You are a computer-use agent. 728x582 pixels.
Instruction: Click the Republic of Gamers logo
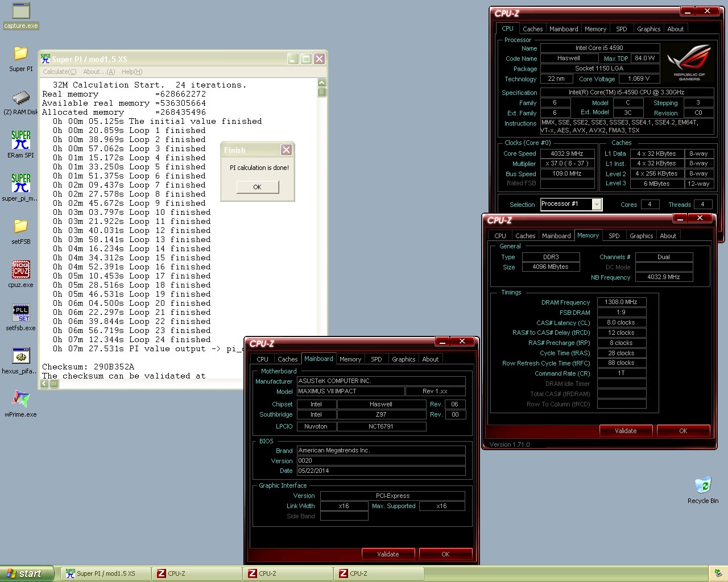coord(689,62)
